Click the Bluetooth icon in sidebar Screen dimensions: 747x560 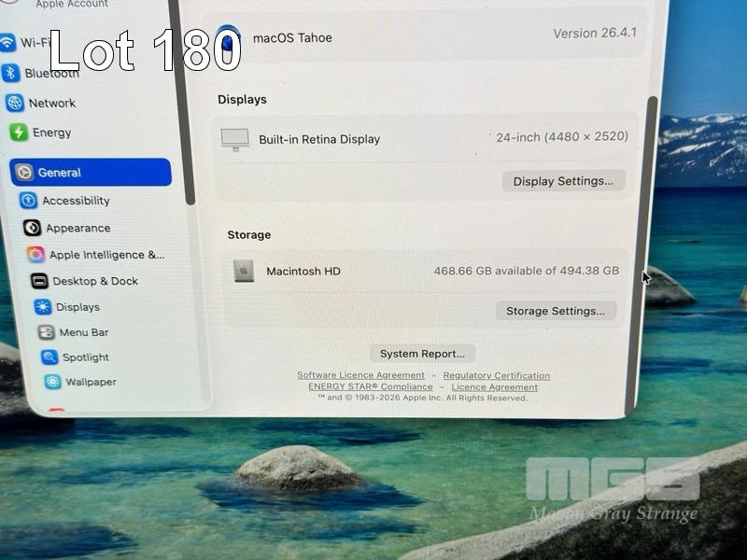[x=10, y=74]
